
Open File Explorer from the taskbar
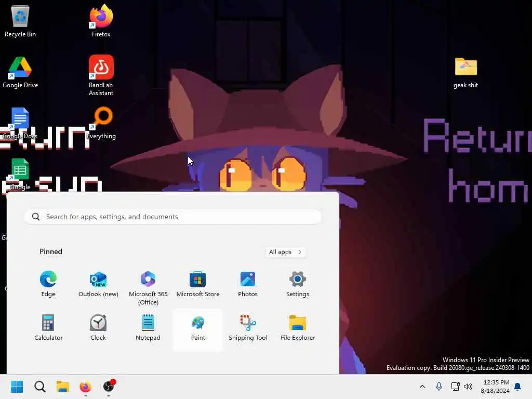(62, 387)
